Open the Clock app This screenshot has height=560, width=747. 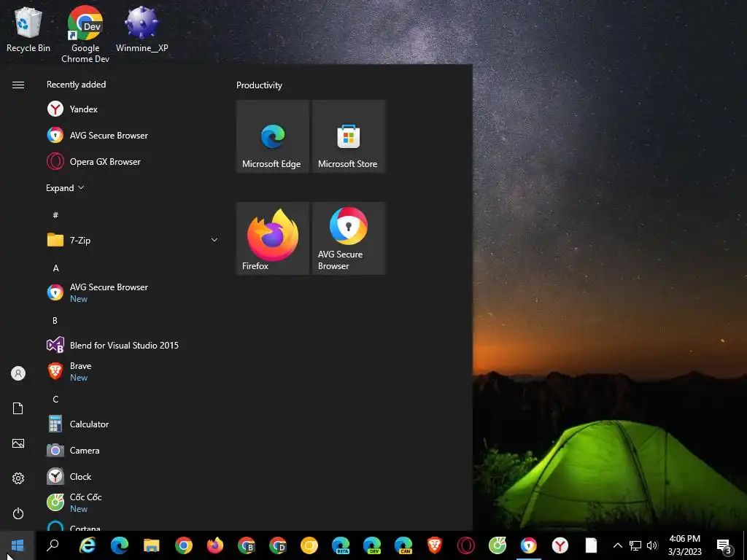[x=132, y=476]
